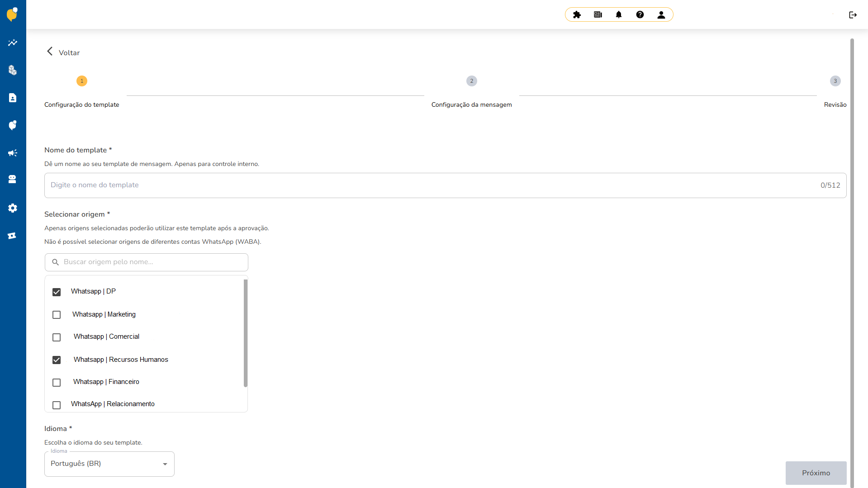This screenshot has height=488, width=868.
Task: Check Whatsapp | Financeiro origin
Action: click(x=57, y=383)
